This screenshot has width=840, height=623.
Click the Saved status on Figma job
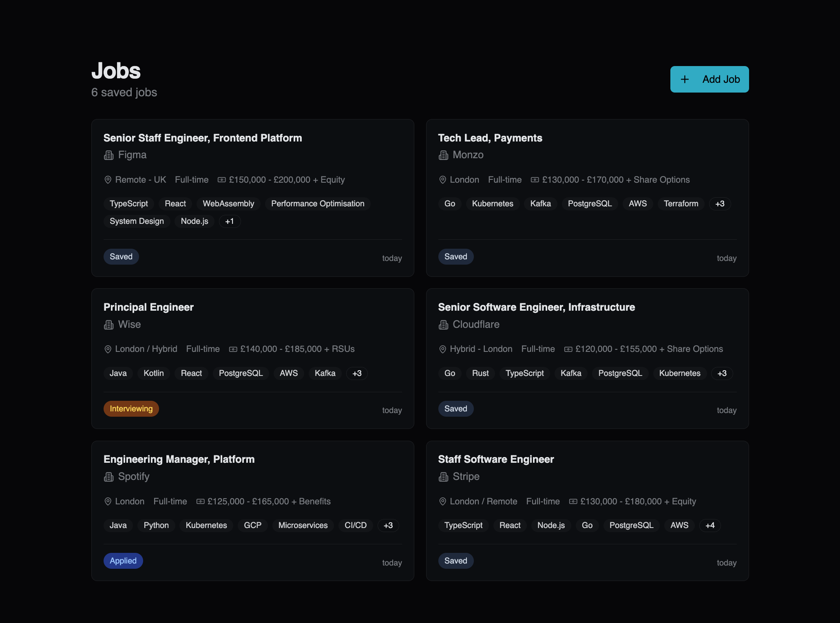[121, 257]
